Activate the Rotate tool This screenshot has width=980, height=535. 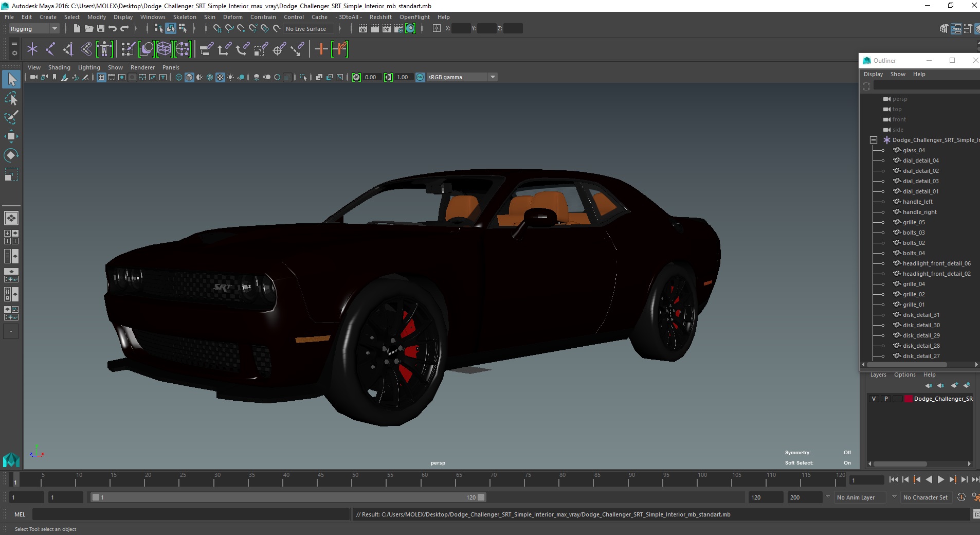click(x=11, y=155)
